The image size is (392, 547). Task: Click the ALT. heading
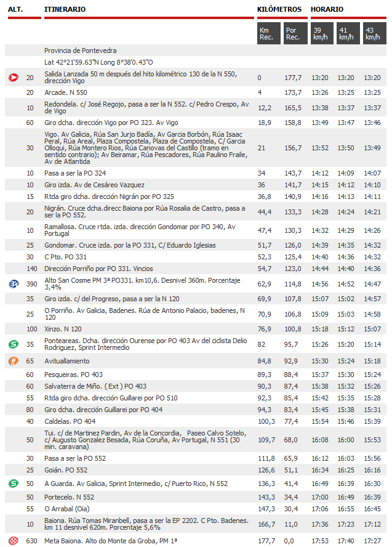pos(15,9)
